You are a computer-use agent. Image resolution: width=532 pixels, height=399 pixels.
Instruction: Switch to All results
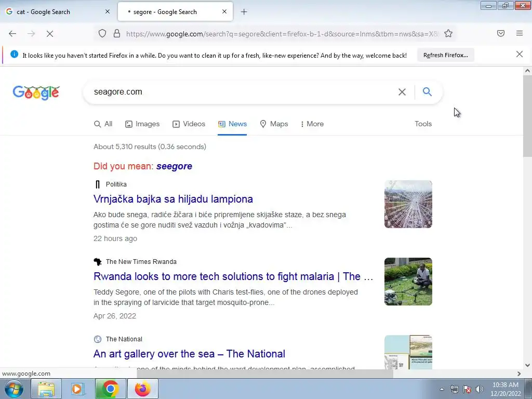click(x=103, y=124)
